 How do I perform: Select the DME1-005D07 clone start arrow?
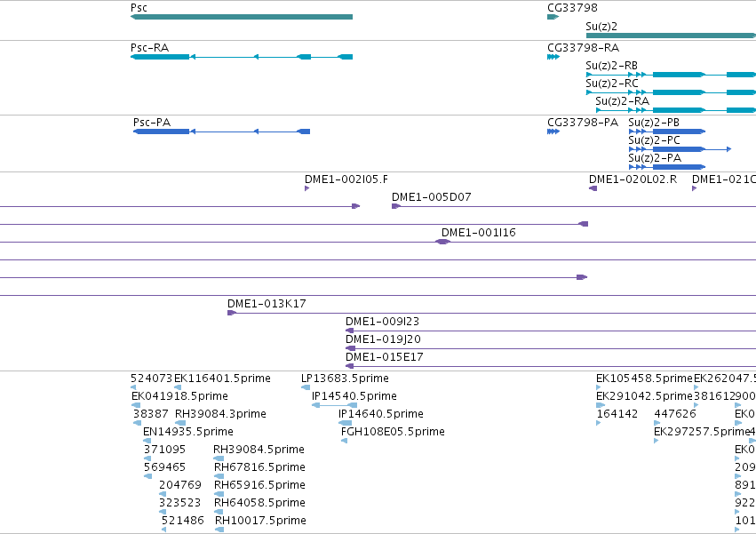click(396, 206)
